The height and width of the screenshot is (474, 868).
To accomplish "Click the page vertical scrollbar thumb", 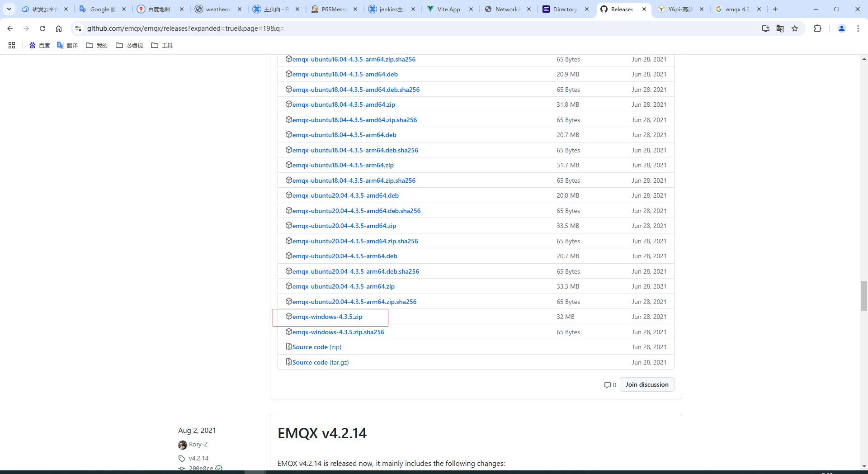I will (864, 296).
